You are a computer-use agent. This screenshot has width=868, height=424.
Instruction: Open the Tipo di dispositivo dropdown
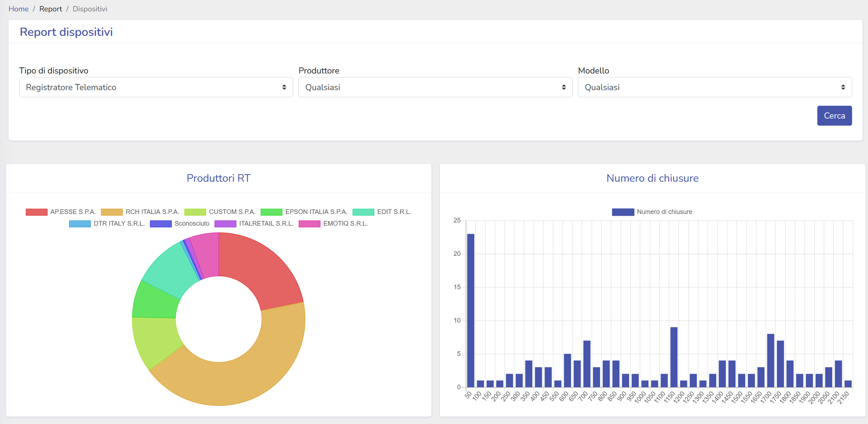coord(156,87)
